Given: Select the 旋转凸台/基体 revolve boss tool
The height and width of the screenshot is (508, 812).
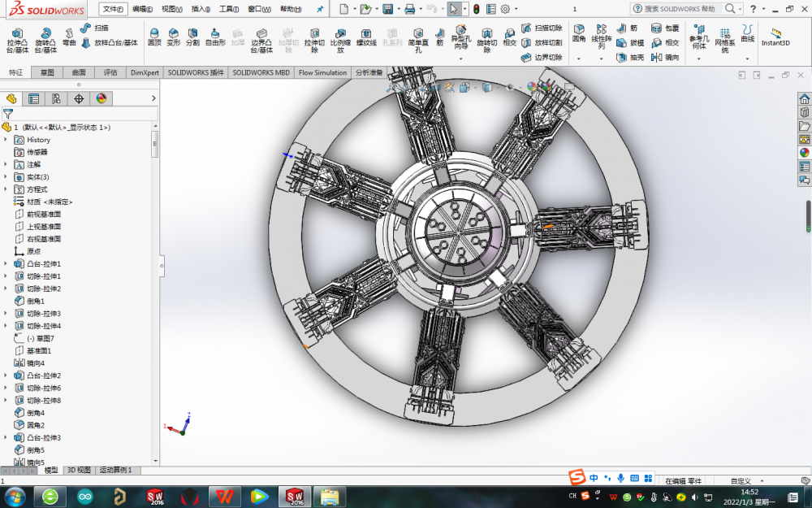Looking at the screenshot, I should tap(45, 38).
